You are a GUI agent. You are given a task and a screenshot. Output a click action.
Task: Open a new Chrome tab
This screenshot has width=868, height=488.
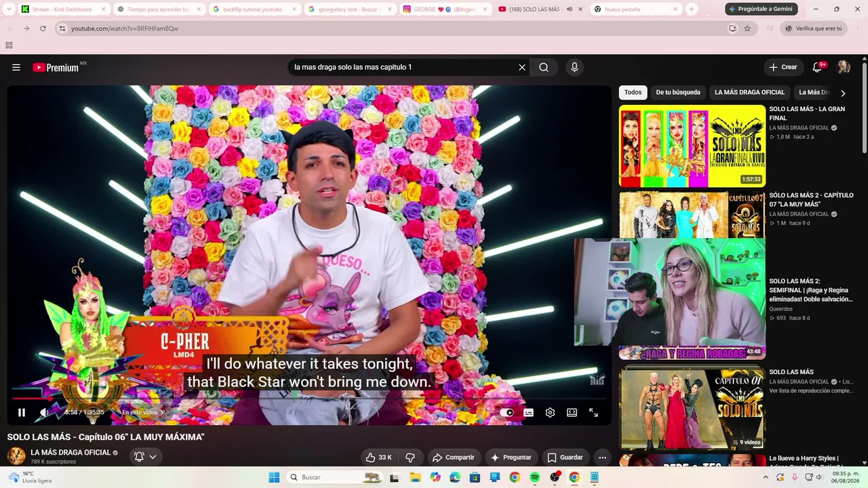point(691,9)
